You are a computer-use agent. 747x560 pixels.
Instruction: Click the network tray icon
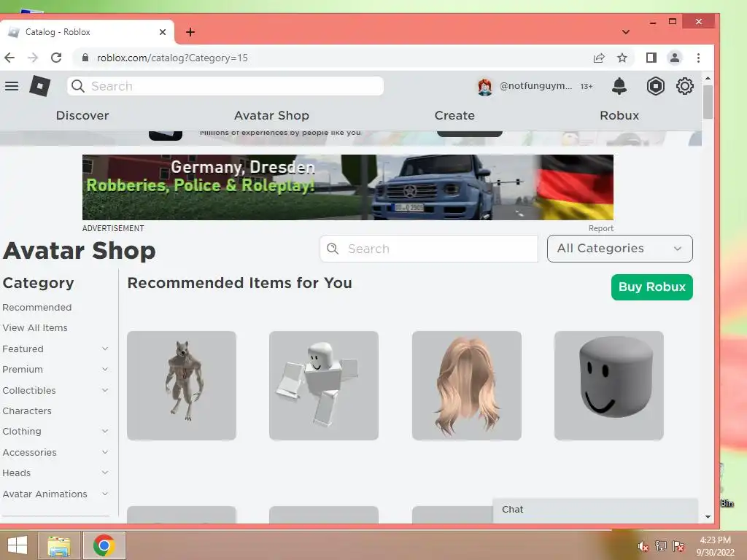[x=661, y=546]
